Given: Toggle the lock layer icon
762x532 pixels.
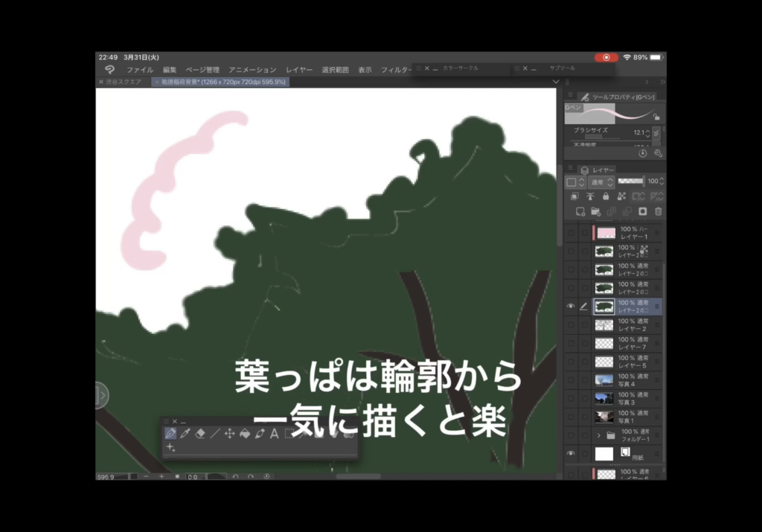Looking at the screenshot, I should (606, 196).
